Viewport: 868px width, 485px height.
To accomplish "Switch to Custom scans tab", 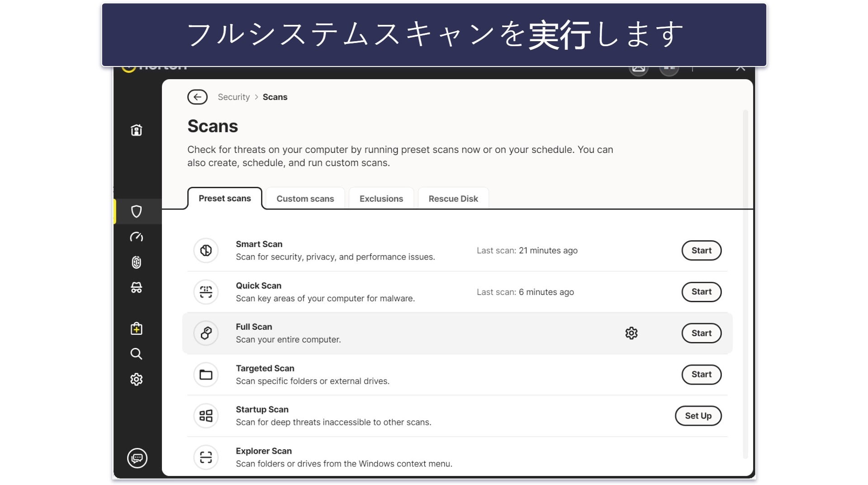I will point(305,199).
